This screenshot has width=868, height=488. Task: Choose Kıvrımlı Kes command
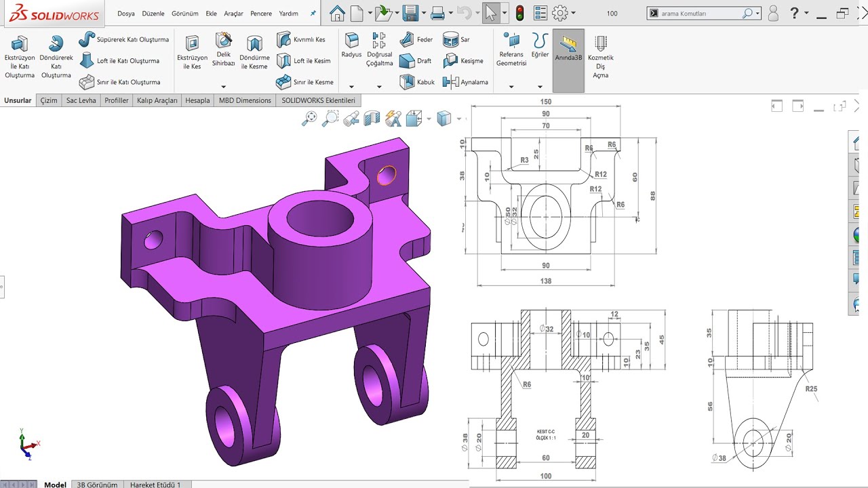(x=301, y=39)
